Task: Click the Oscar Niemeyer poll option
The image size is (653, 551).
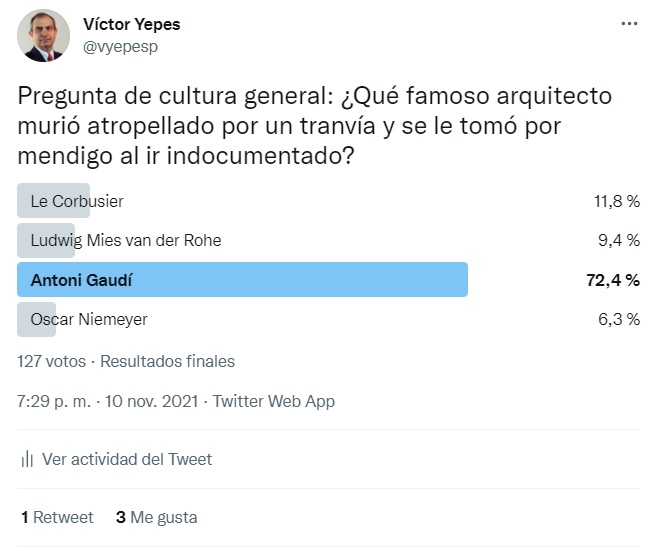Action: click(x=89, y=319)
